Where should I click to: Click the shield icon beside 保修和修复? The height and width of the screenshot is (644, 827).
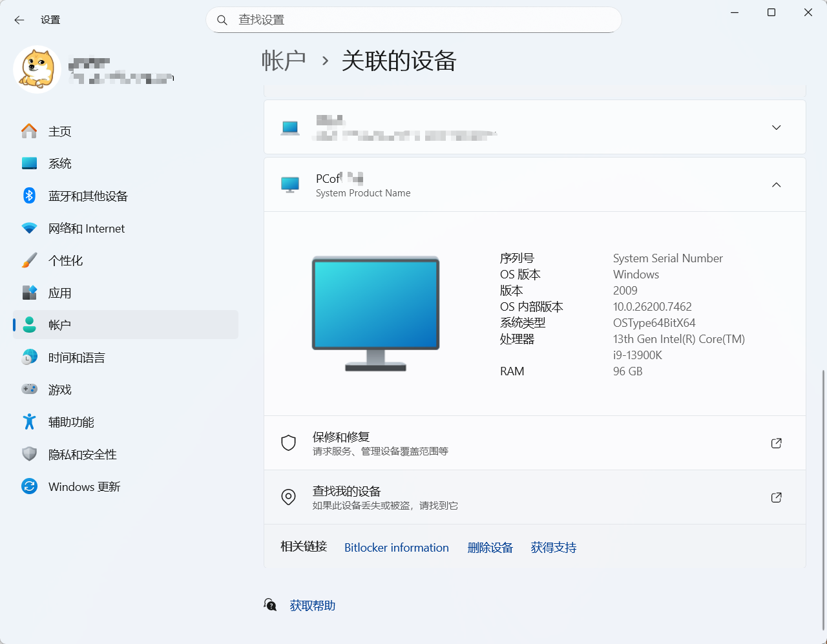coord(288,443)
